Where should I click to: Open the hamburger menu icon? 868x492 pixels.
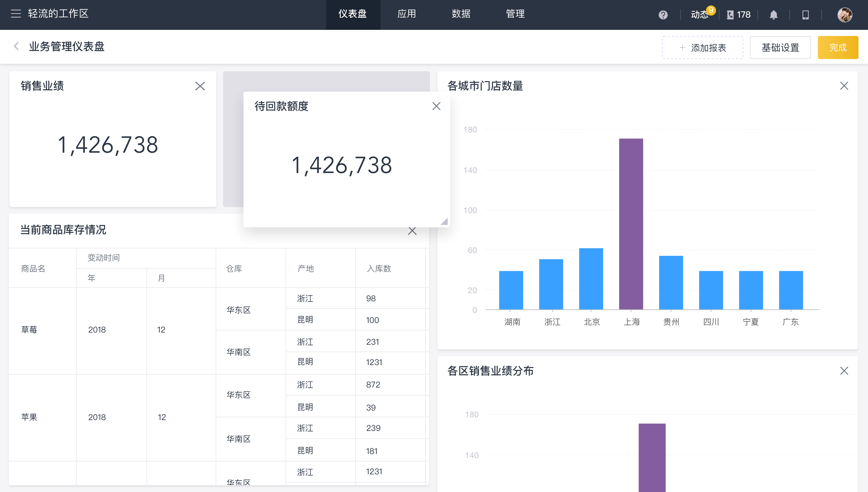[x=16, y=14]
